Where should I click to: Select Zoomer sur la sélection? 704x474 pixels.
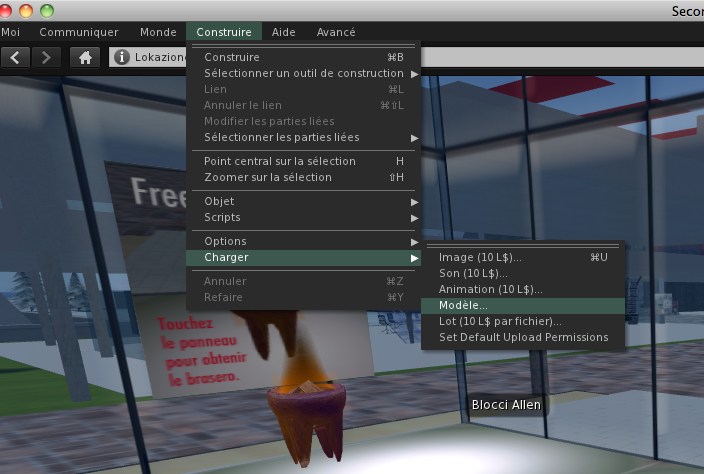pyautogui.click(x=304, y=177)
